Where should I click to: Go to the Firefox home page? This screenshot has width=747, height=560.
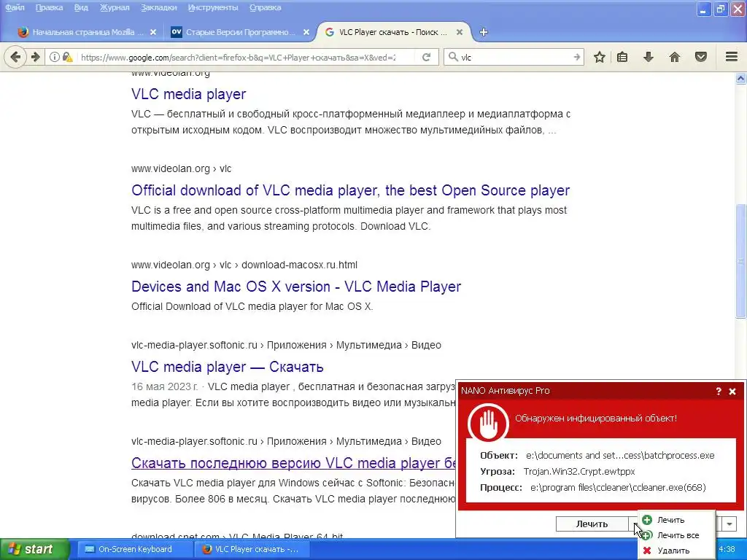pyautogui.click(x=675, y=57)
